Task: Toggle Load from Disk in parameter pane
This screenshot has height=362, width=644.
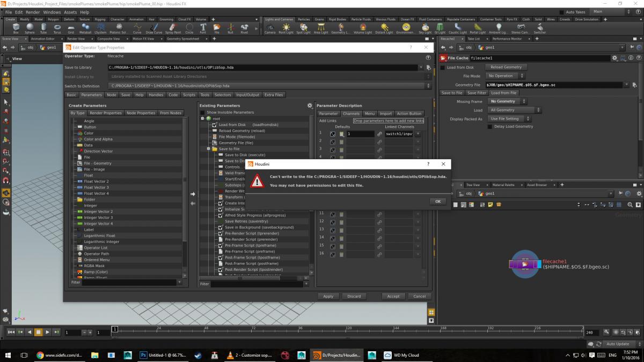Action: pos(443,68)
